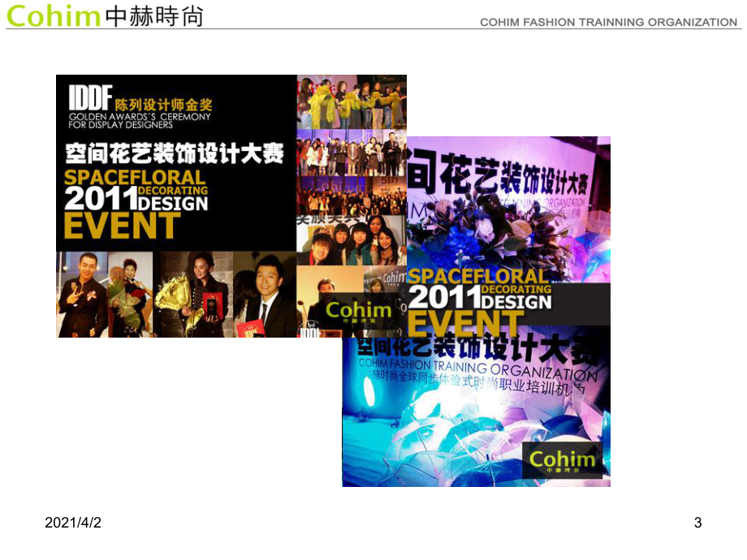
Task: Click the white title 空间花艺装饰设计大赛 on the black poster
Action: tap(175, 153)
